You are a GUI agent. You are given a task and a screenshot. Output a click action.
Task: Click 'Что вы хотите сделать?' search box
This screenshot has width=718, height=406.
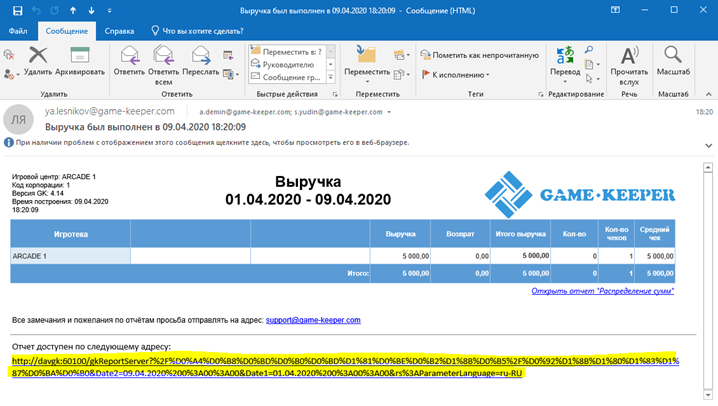point(197,31)
